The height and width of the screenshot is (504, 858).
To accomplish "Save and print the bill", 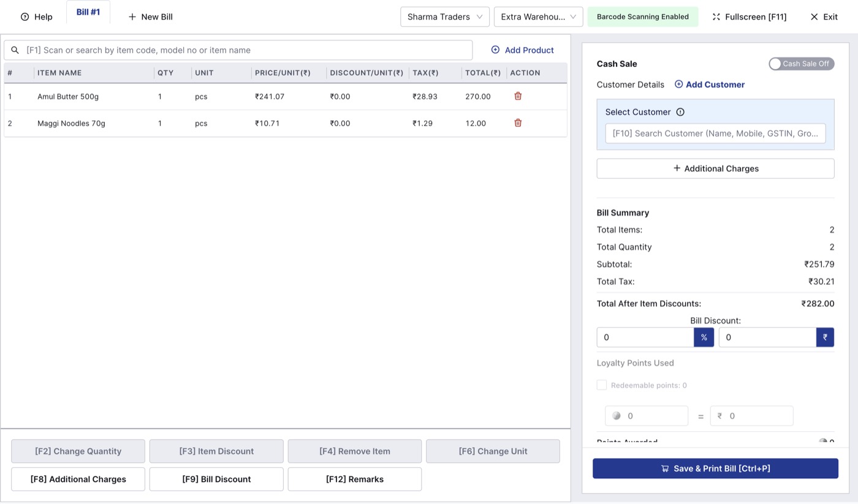I will tap(716, 468).
